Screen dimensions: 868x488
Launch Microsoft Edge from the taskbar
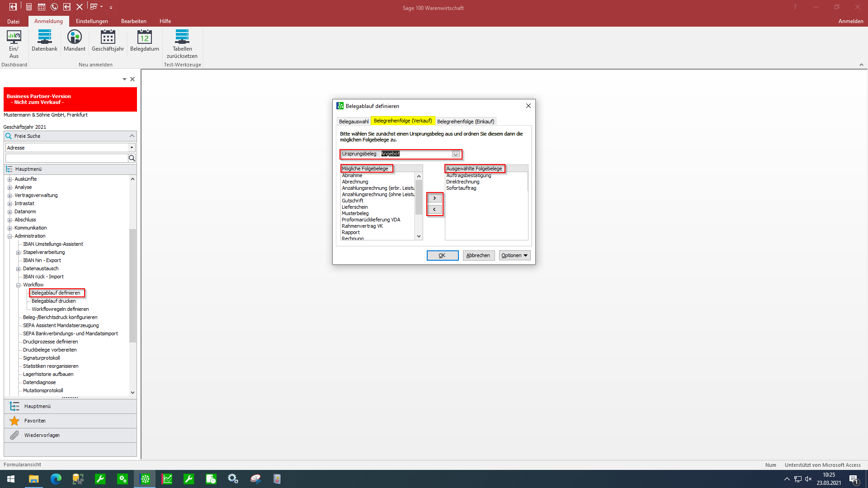(56, 479)
